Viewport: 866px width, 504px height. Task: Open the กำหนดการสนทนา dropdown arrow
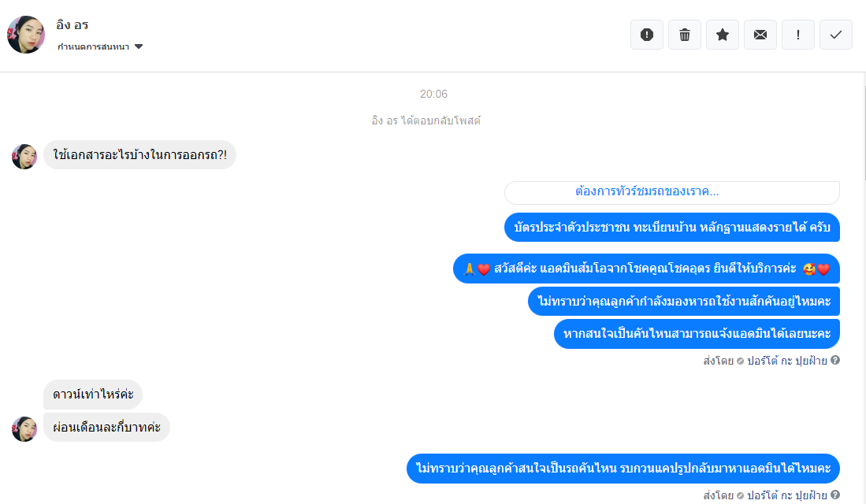point(139,47)
